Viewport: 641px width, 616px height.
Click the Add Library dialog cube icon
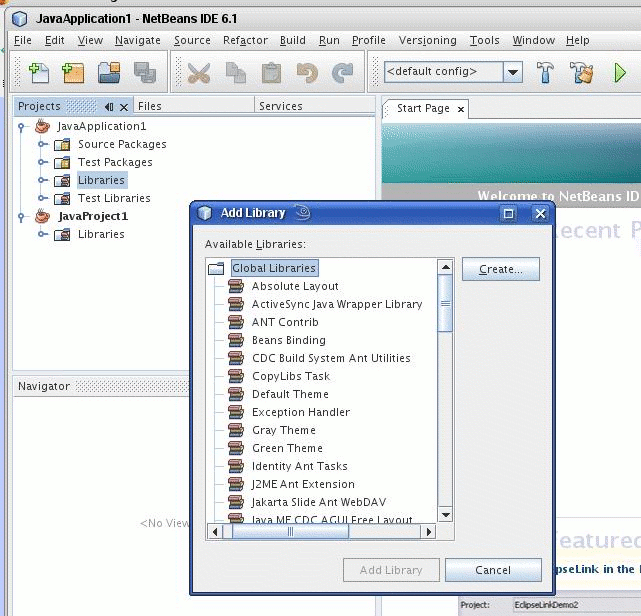(204, 213)
